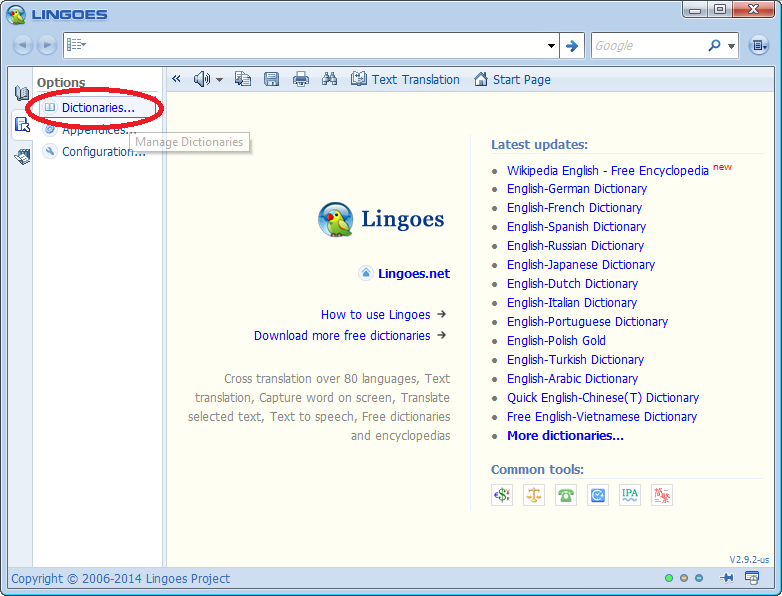This screenshot has width=782, height=596.
Task: Open English-Portuguese Dictionary link
Action: click(587, 321)
